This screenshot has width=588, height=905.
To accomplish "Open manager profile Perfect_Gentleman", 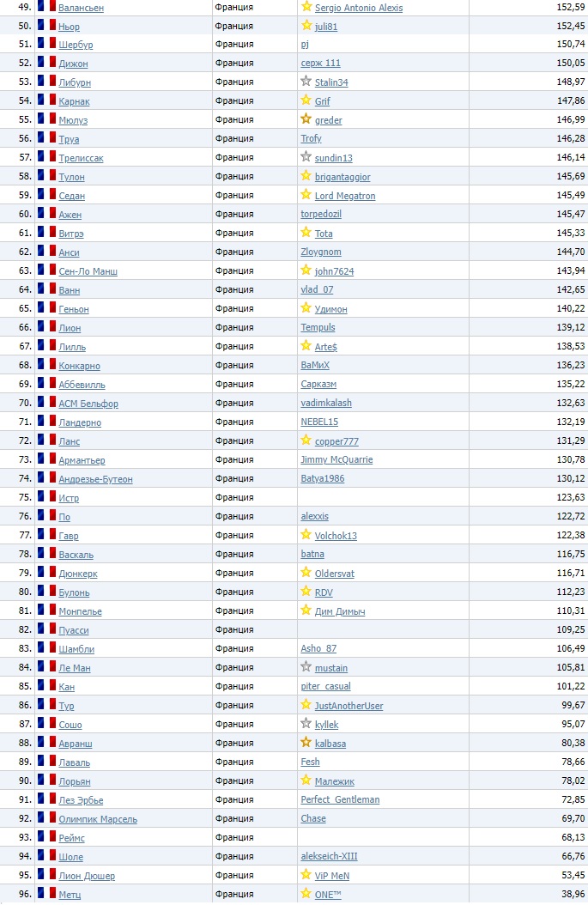I will point(340,799).
